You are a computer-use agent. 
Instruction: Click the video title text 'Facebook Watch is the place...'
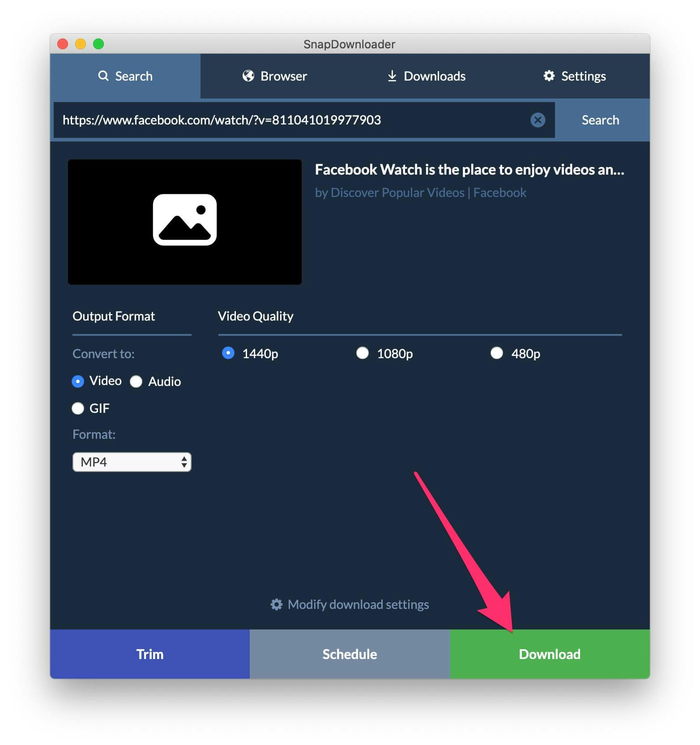470,170
